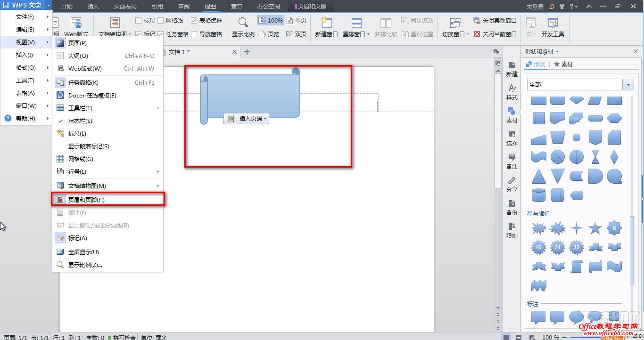Expand the 行号(L) submenu

tap(107, 172)
